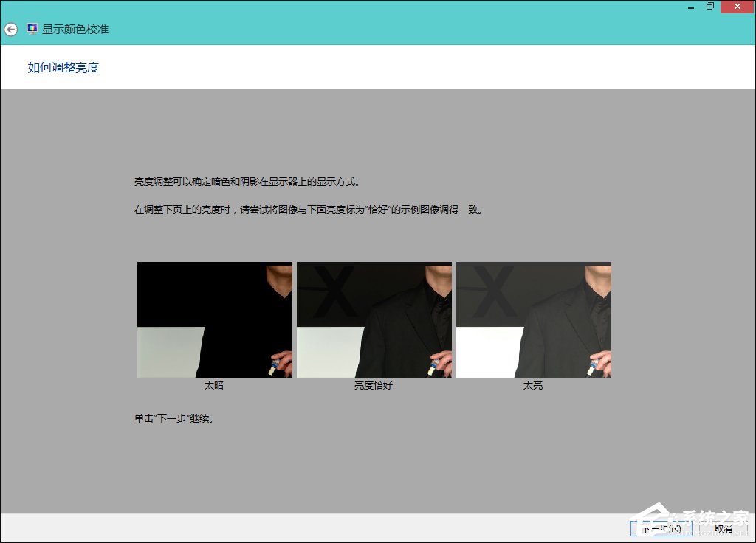The image size is (756, 543).
Task: Click the Display Color Calibration monitor icon
Action: pos(31,29)
